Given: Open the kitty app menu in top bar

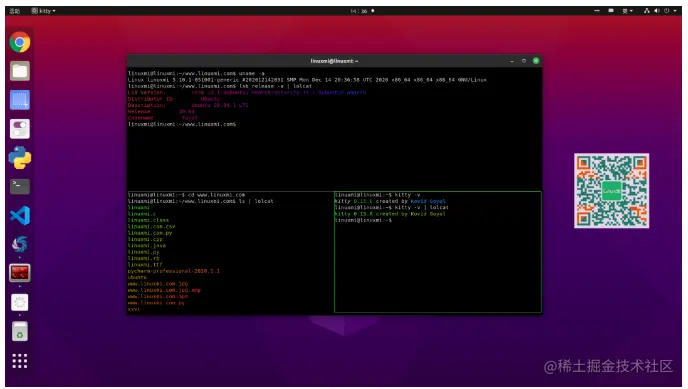Looking at the screenshot, I should (43, 11).
